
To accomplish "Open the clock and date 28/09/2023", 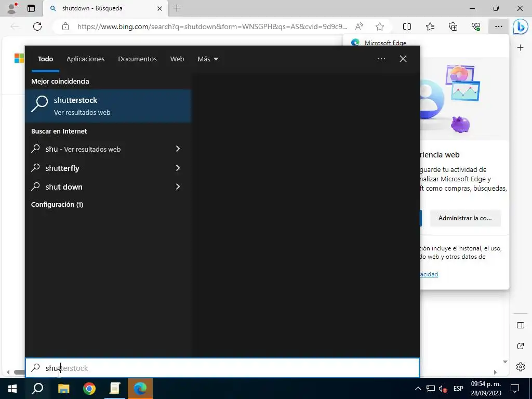I will pos(486,389).
